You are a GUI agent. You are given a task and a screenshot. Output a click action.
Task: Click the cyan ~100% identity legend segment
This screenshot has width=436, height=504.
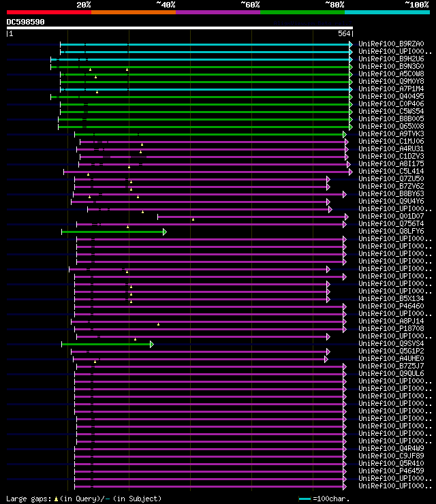click(x=387, y=12)
